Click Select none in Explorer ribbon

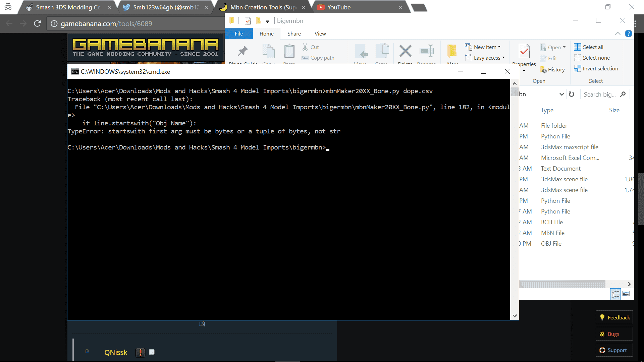pos(592,58)
